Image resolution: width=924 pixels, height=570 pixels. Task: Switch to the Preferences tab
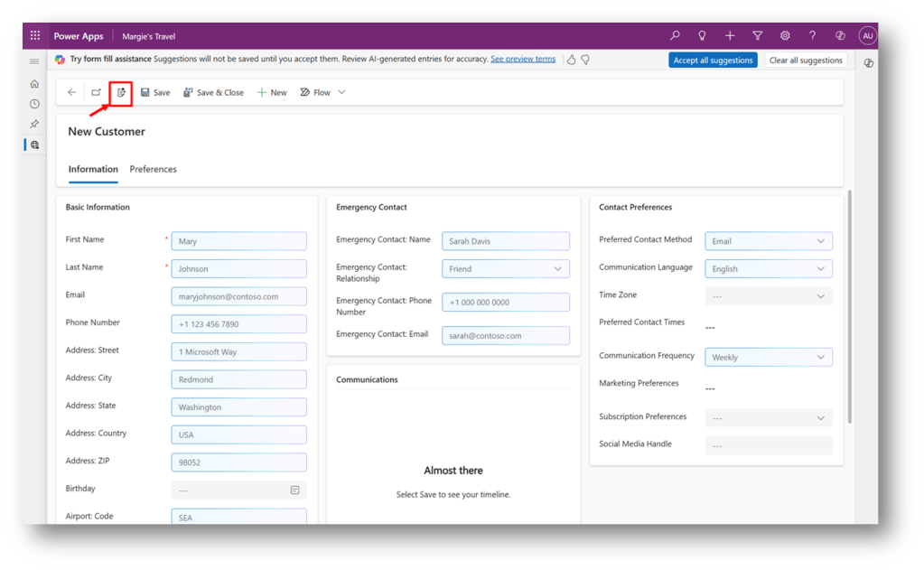(x=153, y=169)
